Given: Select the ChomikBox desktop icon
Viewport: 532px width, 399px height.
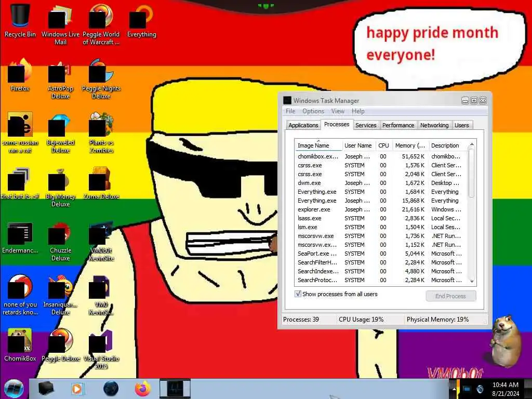Looking at the screenshot, I should pos(20,345).
